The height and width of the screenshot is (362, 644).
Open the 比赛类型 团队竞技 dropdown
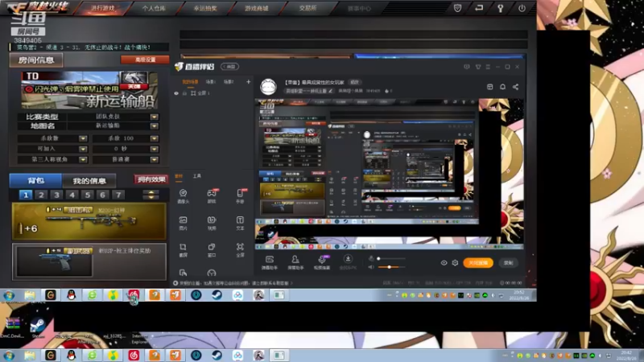click(x=154, y=117)
